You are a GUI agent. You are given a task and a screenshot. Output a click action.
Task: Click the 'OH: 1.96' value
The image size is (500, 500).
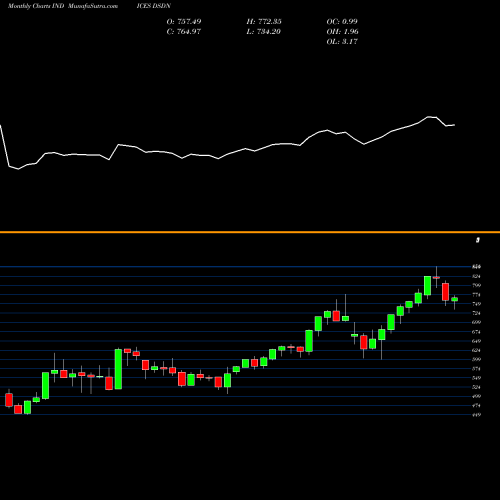click(342, 31)
